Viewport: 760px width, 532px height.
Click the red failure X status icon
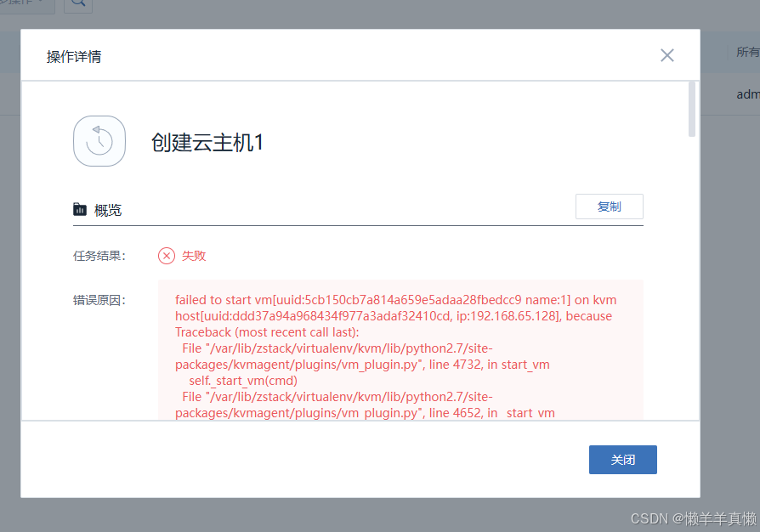[167, 255]
